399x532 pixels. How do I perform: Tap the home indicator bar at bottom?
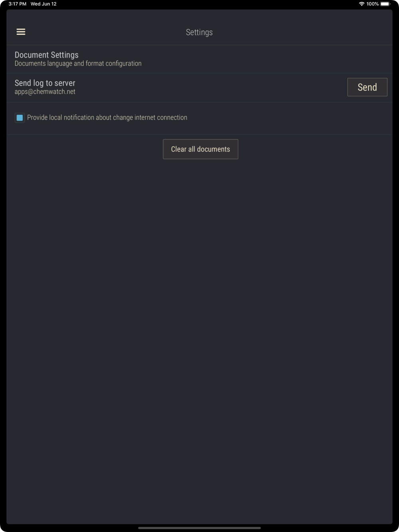coord(199,528)
